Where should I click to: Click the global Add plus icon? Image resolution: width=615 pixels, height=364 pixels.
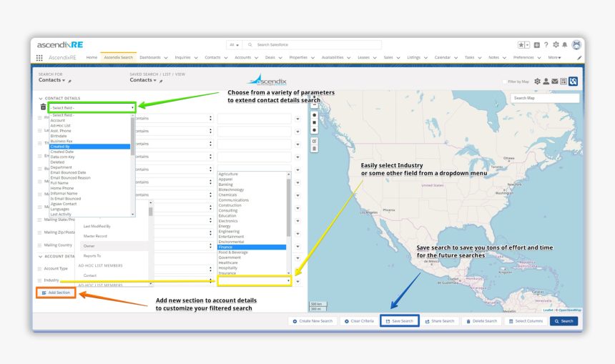point(537,45)
